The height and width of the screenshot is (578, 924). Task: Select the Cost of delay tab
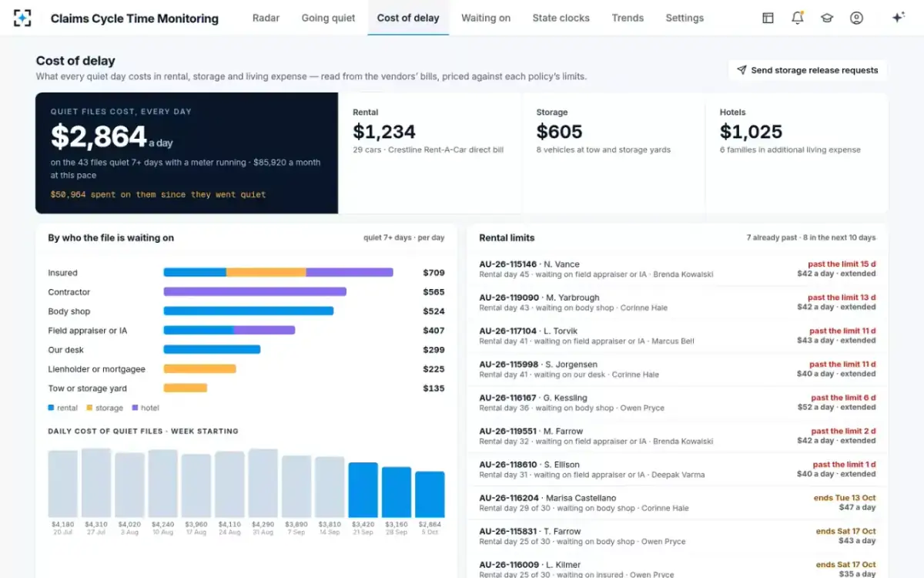point(408,18)
